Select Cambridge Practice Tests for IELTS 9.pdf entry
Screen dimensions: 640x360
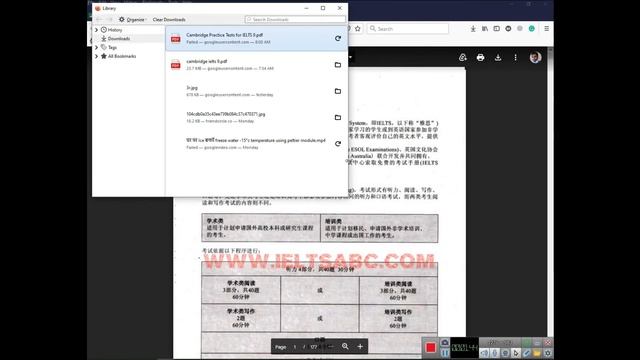[x=257, y=38]
